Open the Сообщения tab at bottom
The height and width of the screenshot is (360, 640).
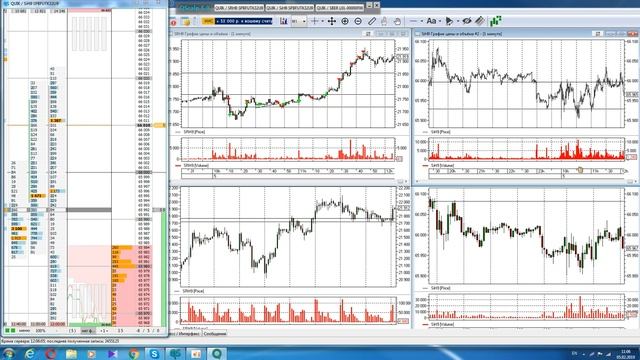[215, 334]
